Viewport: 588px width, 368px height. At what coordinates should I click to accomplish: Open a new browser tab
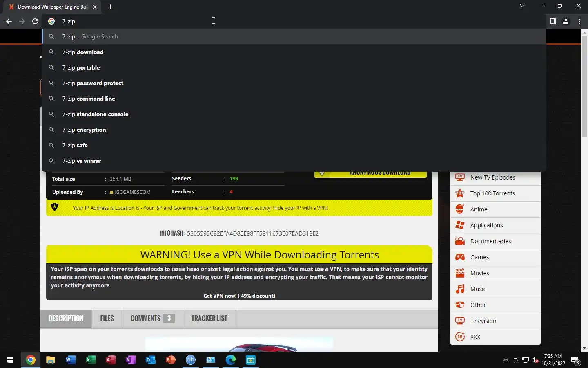110,7
